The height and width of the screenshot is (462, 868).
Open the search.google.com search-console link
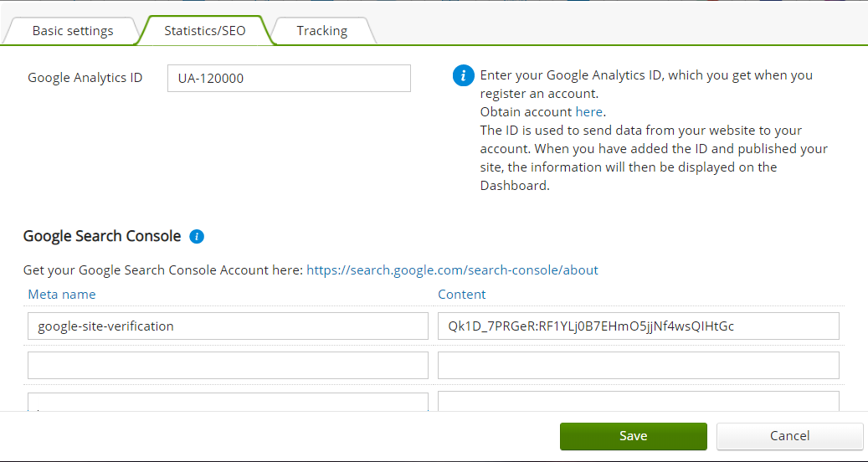(x=452, y=270)
